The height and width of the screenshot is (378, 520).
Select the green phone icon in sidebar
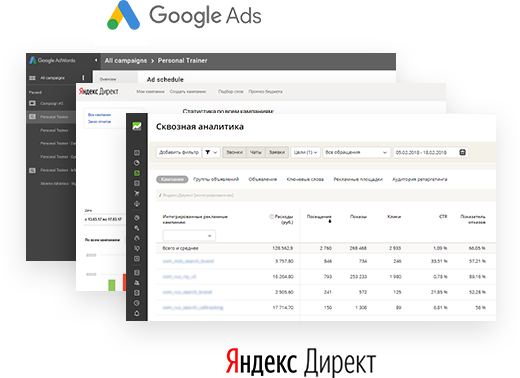pos(137,173)
